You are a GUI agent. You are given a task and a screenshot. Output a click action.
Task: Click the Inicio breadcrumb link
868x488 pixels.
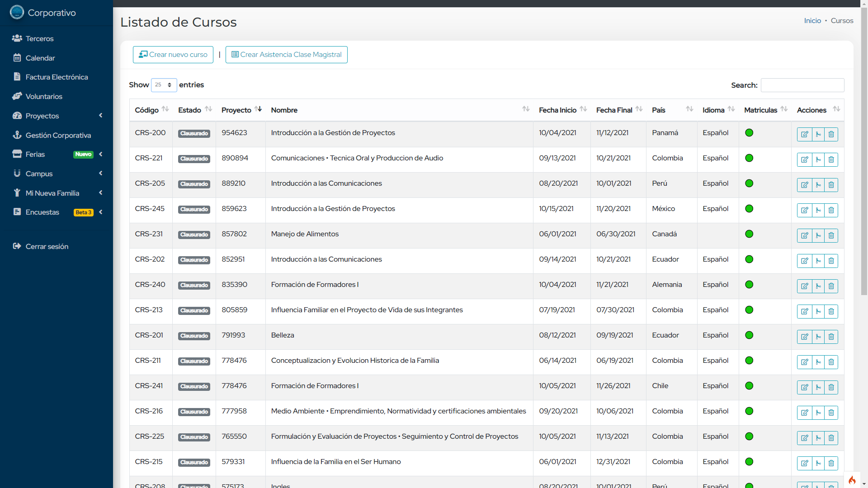click(x=812, y=21)
